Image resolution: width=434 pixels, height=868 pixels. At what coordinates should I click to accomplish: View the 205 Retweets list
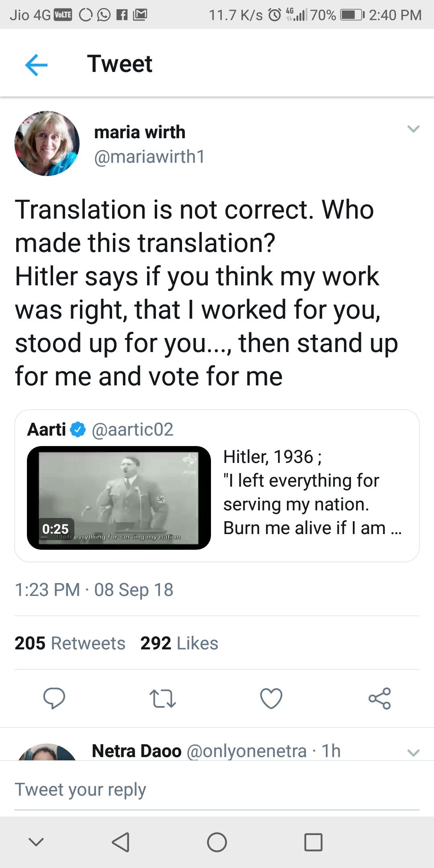pos(70,643)
